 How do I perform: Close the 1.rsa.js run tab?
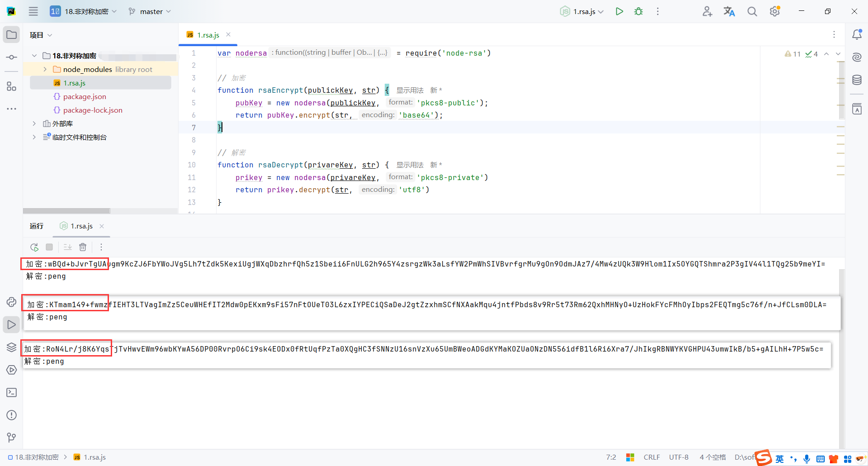coord(102,226)
